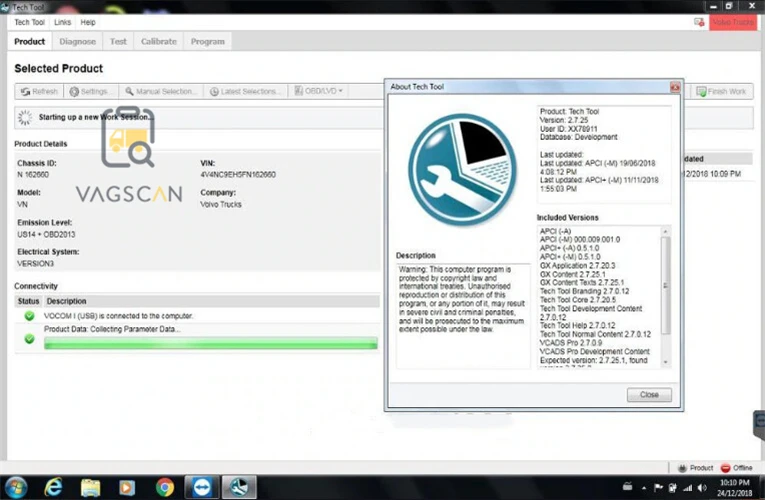Click the Version: 2.7.25 text
This screenshot has width=765, height=500.
[564, 120]
